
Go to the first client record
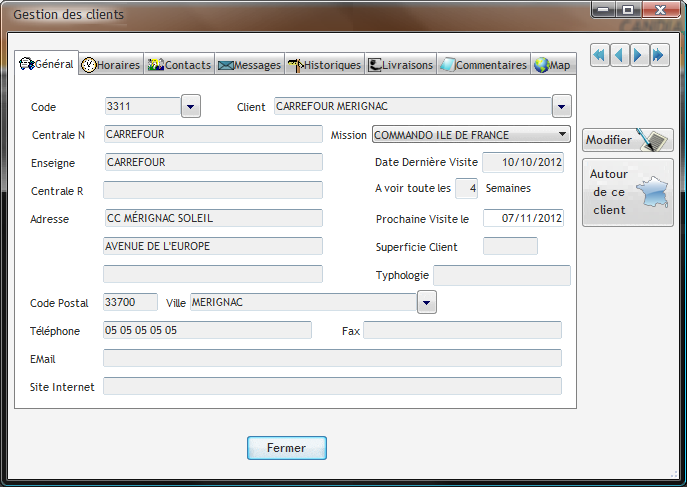pyautogui.click(x=599, y=55)
